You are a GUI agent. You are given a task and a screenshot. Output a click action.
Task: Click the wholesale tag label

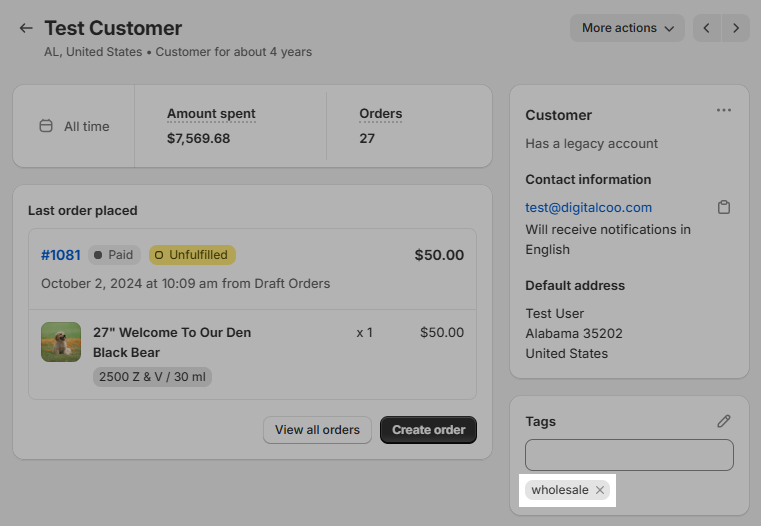(560, 490)
